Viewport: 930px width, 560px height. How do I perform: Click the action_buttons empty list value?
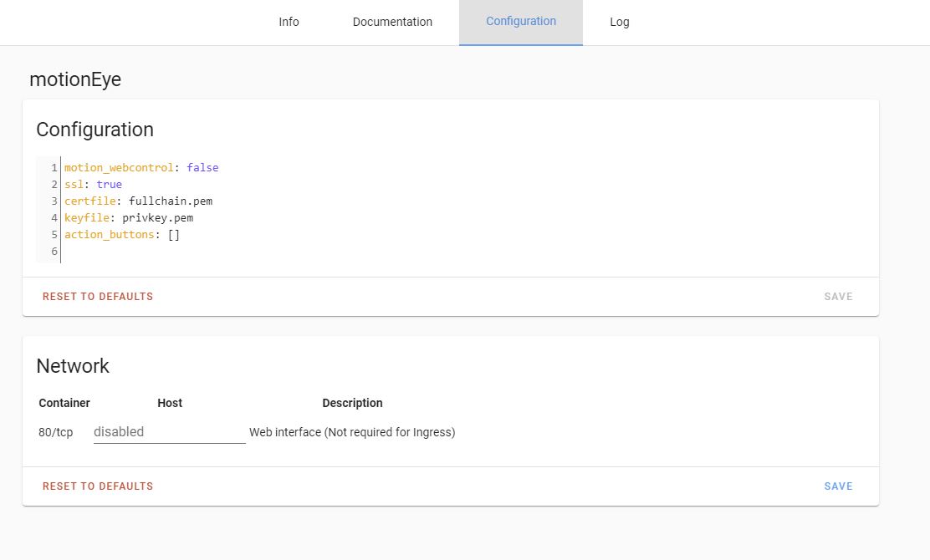173,234
